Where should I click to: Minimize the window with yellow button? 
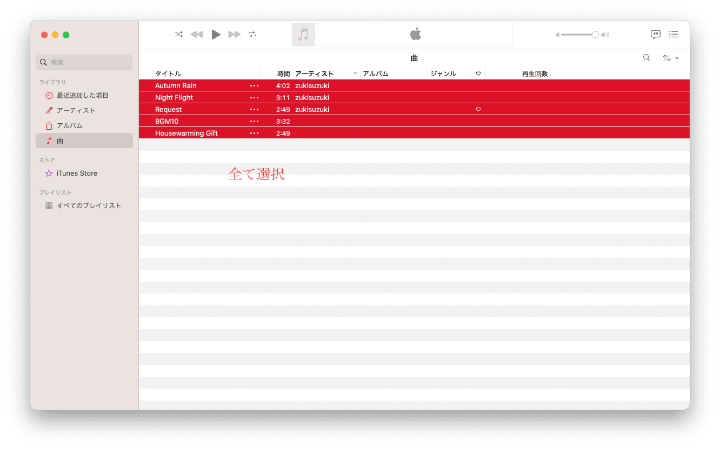pos(55,35)
